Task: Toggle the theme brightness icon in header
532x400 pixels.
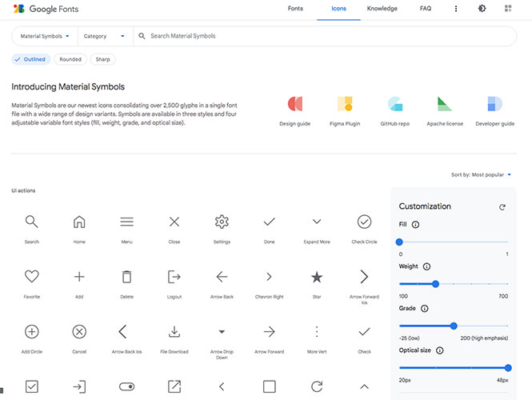Action: [x=482, y=9]
